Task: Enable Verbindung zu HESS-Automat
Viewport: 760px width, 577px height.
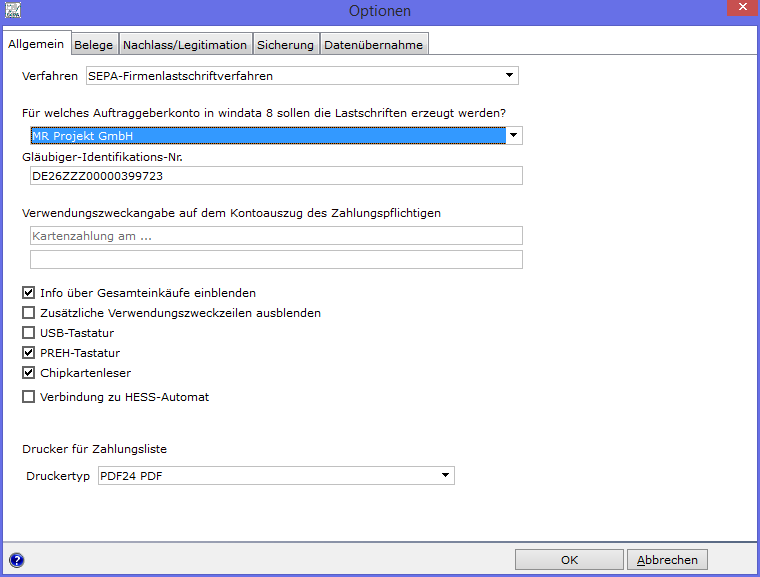Action: pos(29,397)
